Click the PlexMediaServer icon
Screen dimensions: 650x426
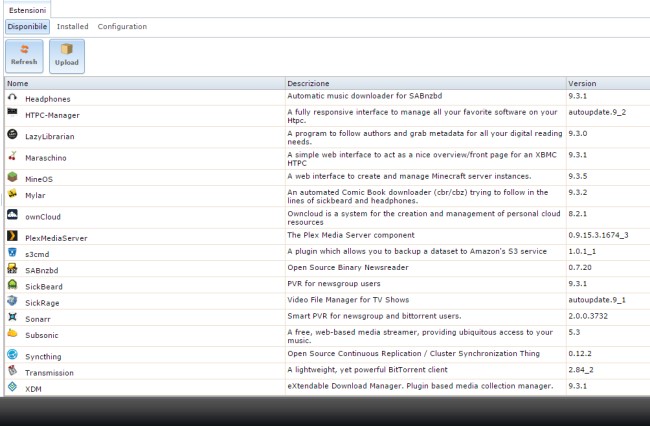click(12, 236)
